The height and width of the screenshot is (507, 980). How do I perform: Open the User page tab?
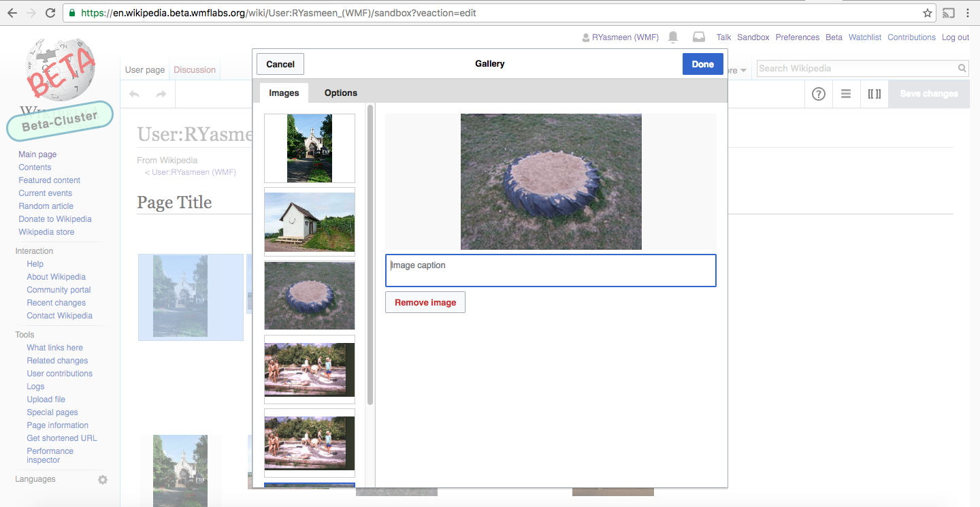coord(145,69)
